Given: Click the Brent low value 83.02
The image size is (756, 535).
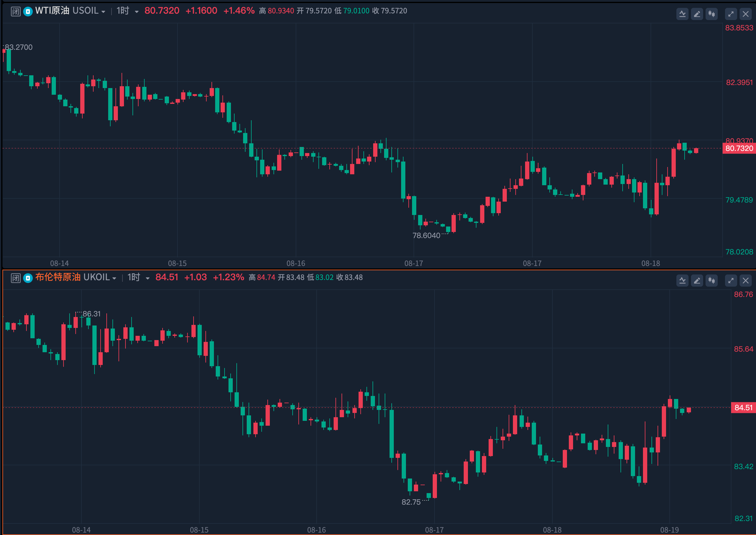Looking at the screenshot, I should 324,278.
